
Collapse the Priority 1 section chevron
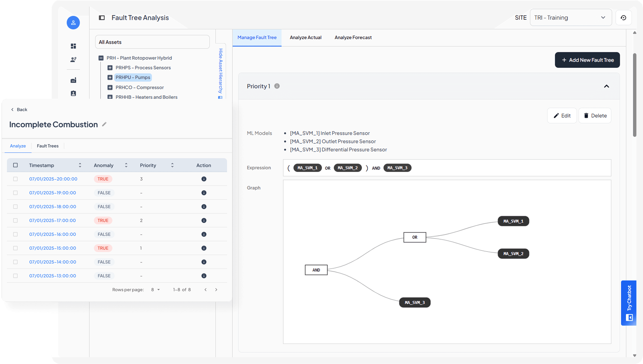pyautogui.click(x=606, y=86)
